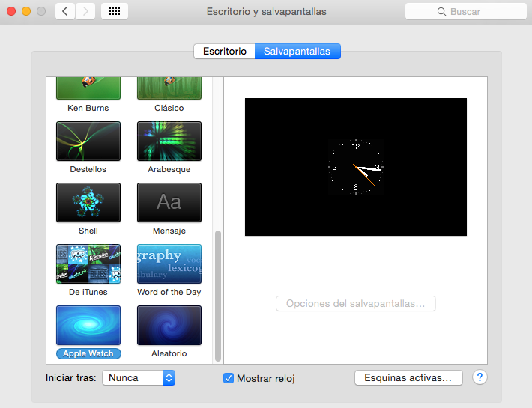Minimize the window with the yellow button
Image resolution: width=532 pixels, height=408 pixels.
(x=26, y=11)
